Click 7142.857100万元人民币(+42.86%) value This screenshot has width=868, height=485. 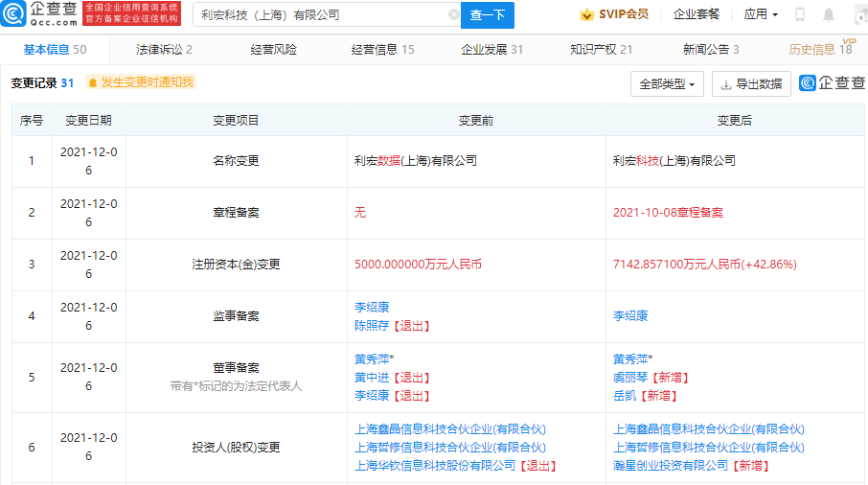(x=705, y=265)
